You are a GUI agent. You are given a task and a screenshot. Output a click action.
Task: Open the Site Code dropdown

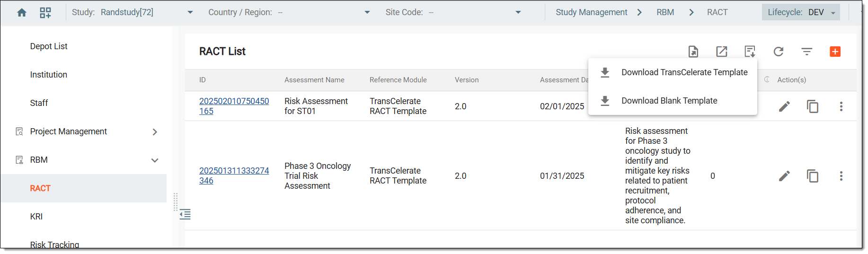coord(518,13)
